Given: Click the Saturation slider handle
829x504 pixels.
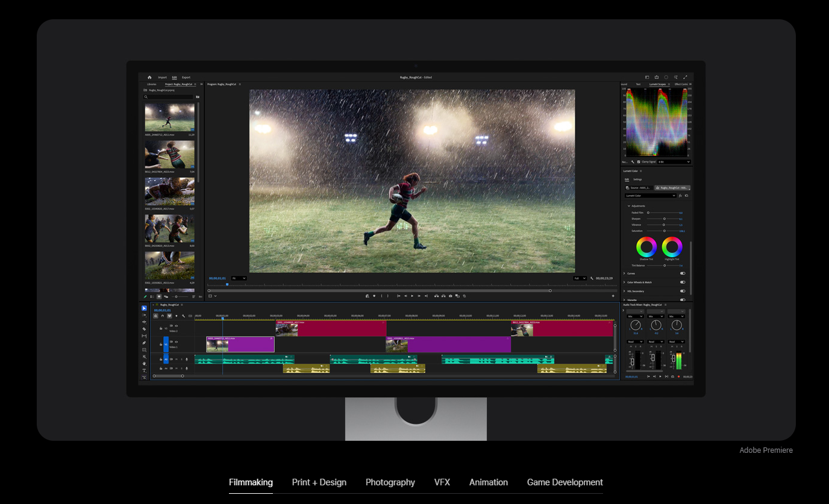Looking at the screenshot, I should tap(664, 231).
